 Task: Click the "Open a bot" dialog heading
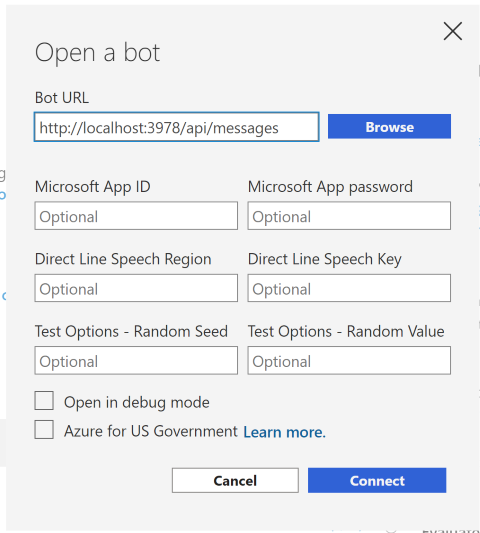(x=97, y=53)
